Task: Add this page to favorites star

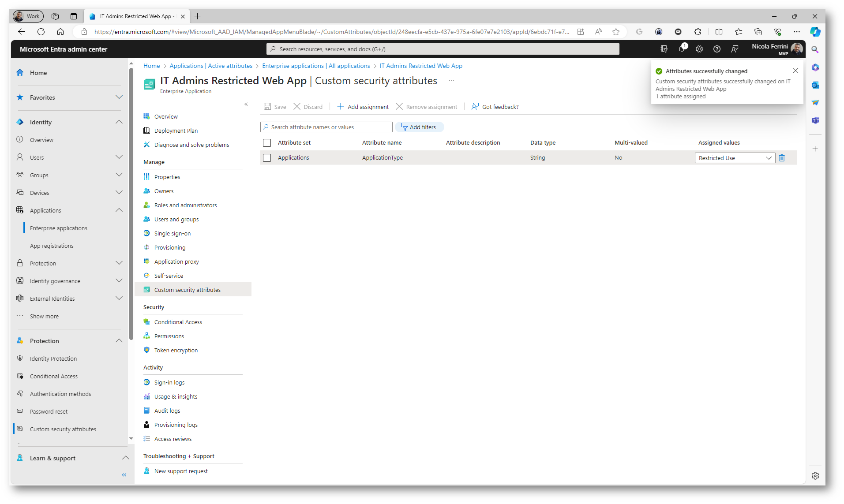Action: pos(616,32)
